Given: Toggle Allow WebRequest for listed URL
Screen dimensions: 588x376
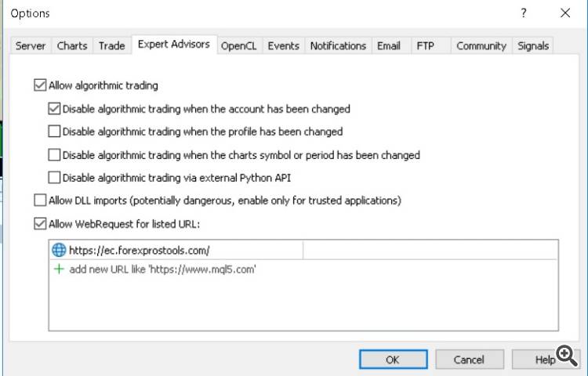Looking at the screenshot, I should coord(40,224).
